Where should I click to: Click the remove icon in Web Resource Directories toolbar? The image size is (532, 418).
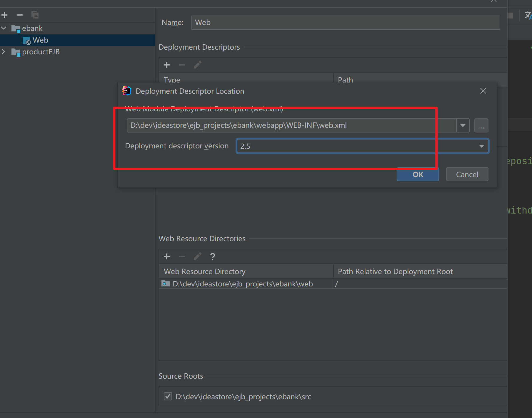pos(182,256)
